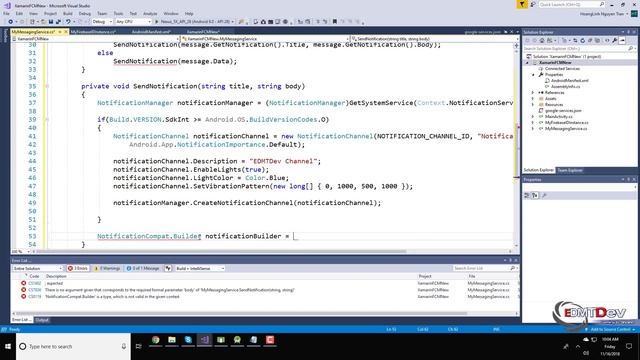Open error code CS1002 link
This screenshot has height=360, width=640.
(x=35, y=283)
